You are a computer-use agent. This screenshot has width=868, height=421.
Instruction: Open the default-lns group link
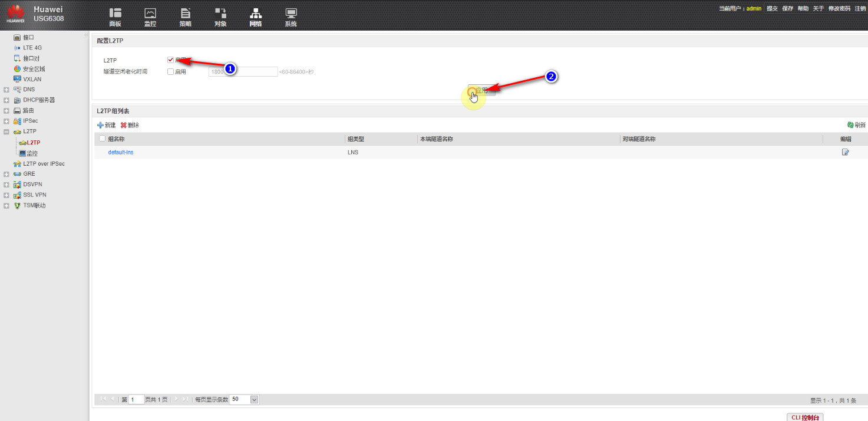coord(120,152)
